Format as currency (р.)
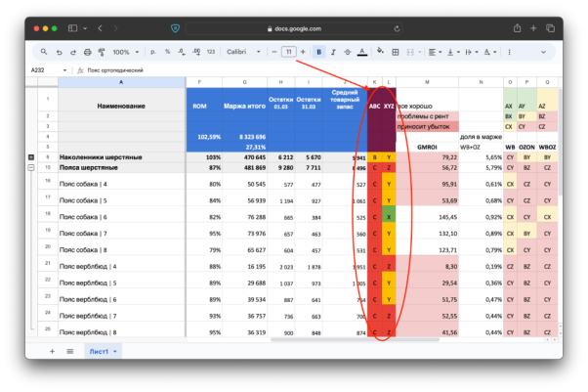588x392 pixels. tap(153, 52)
